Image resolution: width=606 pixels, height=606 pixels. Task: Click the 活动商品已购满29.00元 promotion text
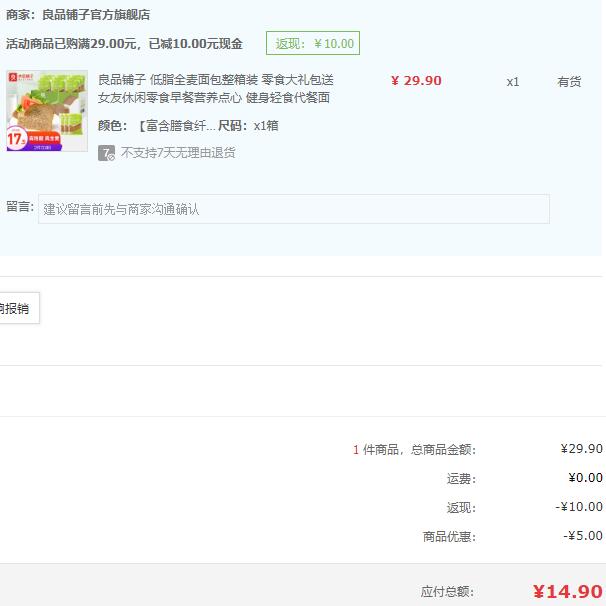[124, 44]
